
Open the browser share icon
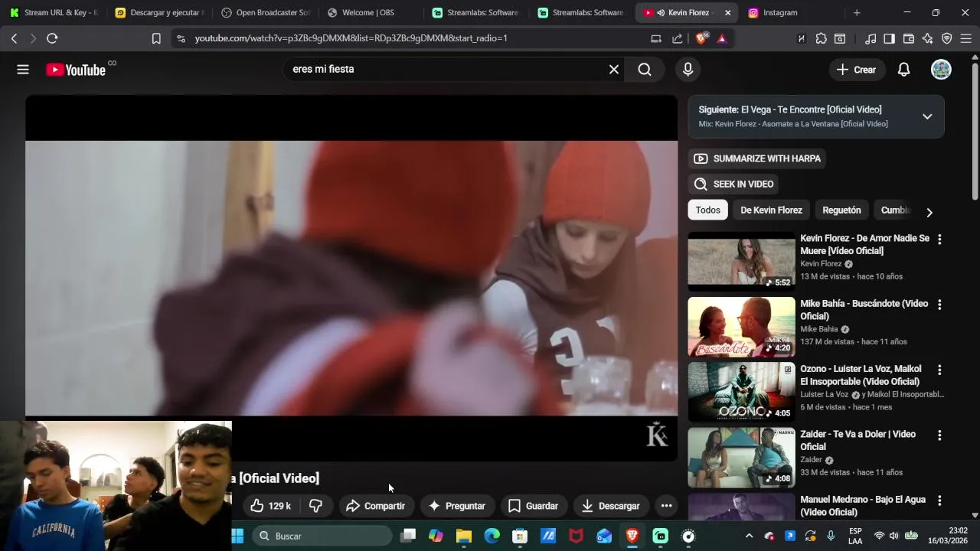coord(677,38)
